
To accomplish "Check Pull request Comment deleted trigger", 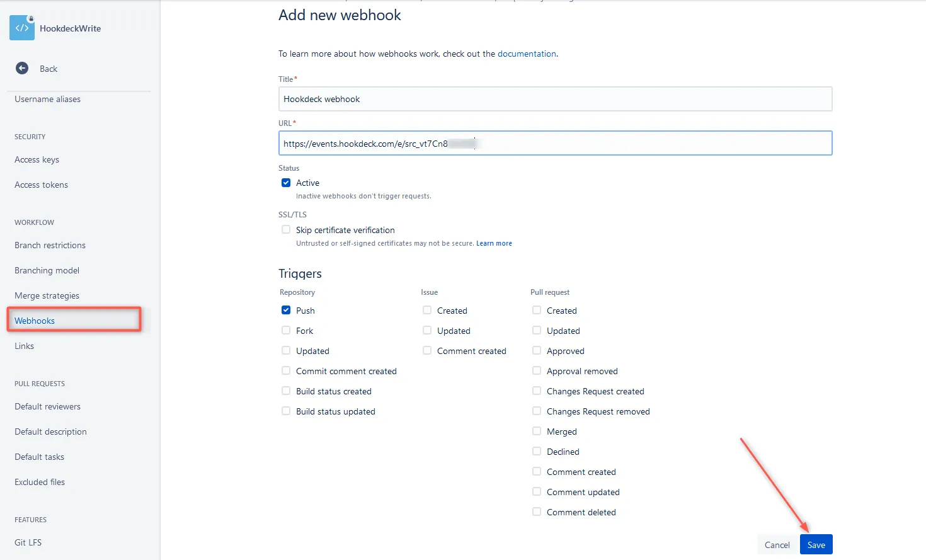I will [537, 511].
